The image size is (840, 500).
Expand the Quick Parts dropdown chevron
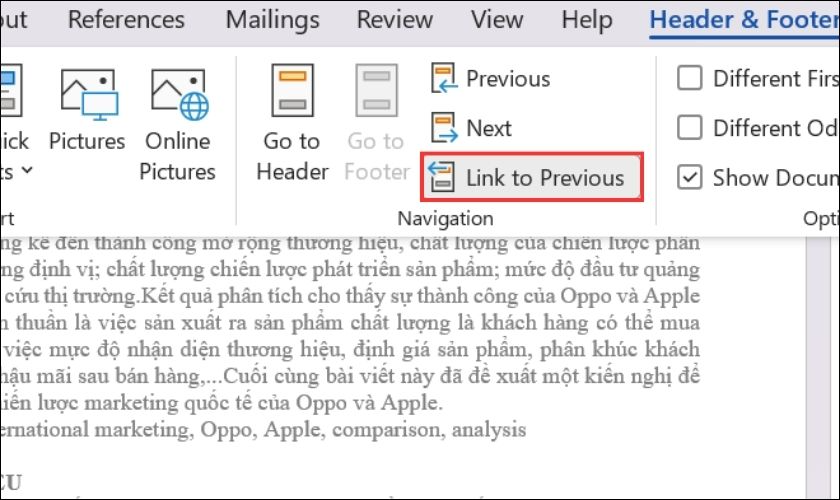[27, 170]
